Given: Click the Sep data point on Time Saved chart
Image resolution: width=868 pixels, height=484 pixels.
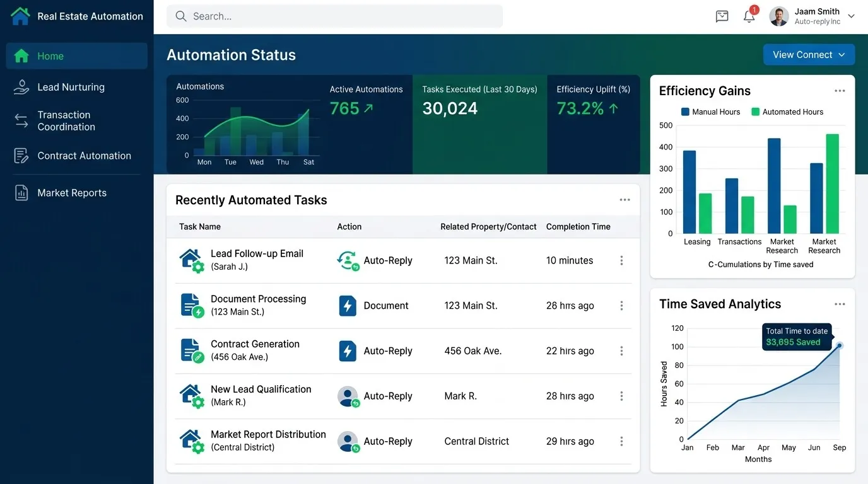Looking at the screenshot, I should coord(839,345).
